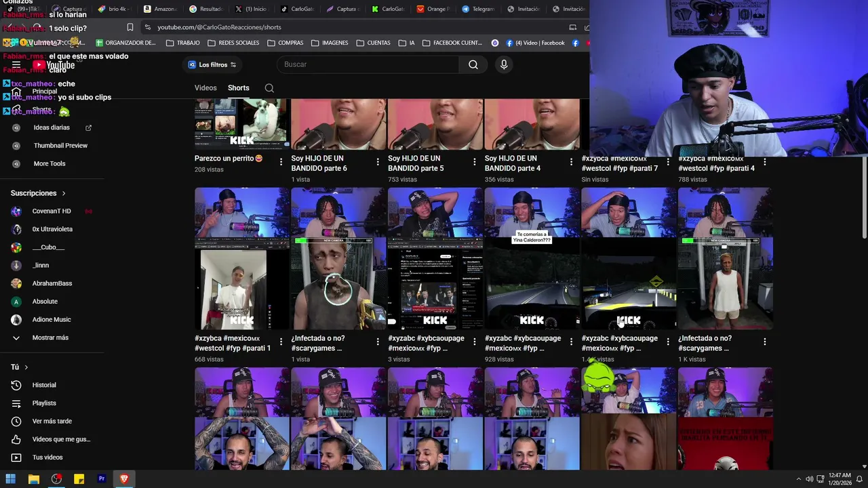The width and height of the screenshot is (868, 488).
Task: Open REDES SOCIALES bookmarks folder
Action: point(233,43)
